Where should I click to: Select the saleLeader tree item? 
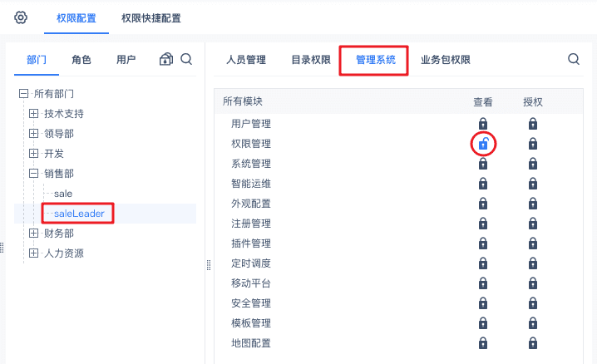pyautogui.click(x=79, y=214)
